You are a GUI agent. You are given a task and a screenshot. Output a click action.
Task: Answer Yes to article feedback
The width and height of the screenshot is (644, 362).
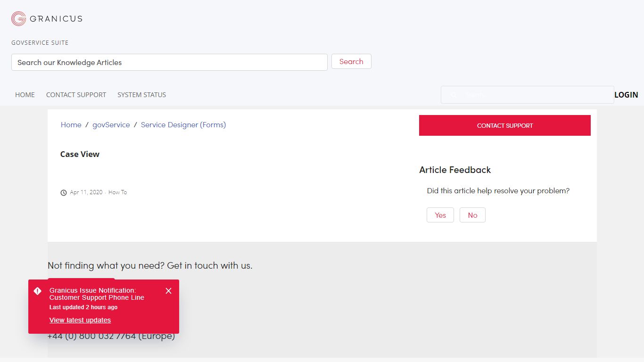coord(440,215)
